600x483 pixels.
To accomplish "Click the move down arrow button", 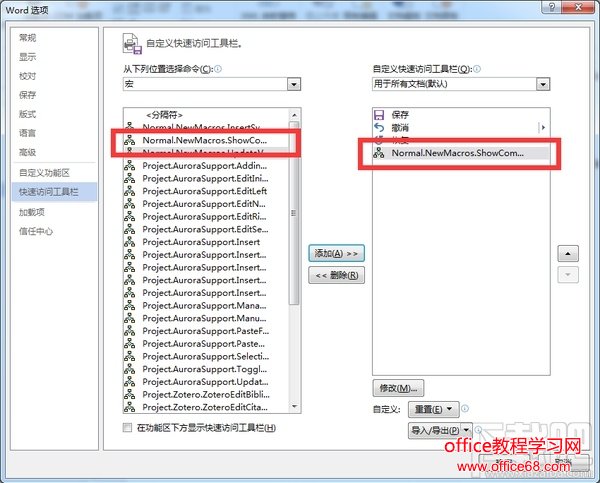I will coord(568,274).
